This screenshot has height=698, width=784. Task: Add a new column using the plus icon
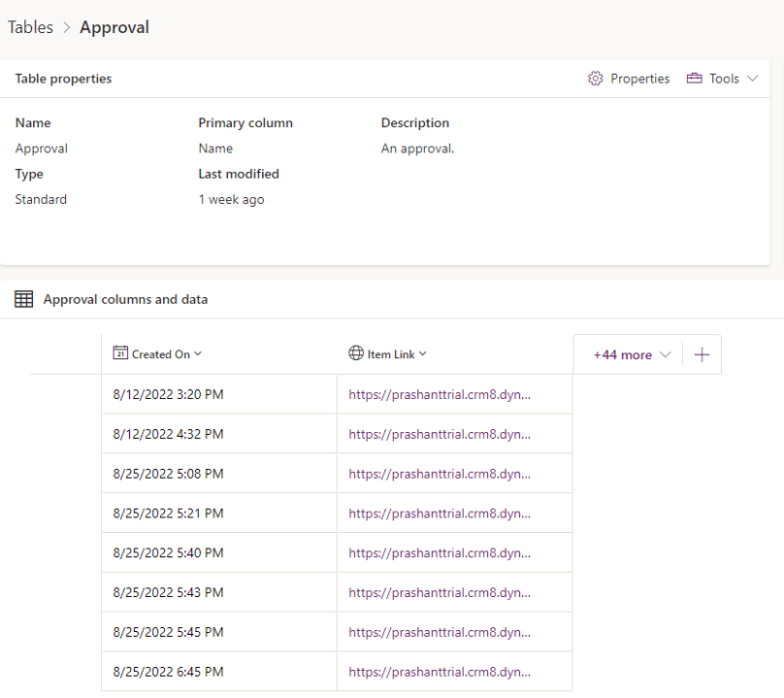click(702, 354)
